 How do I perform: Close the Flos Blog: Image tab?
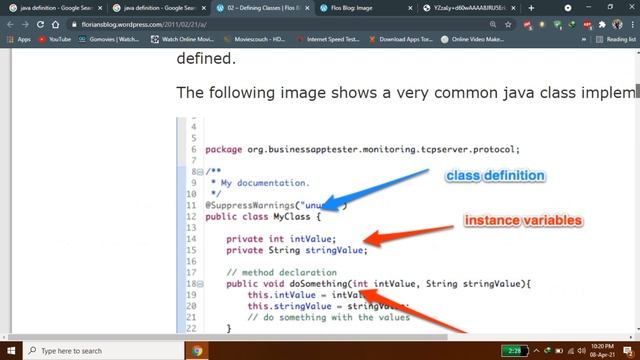[x=410, y=8]
